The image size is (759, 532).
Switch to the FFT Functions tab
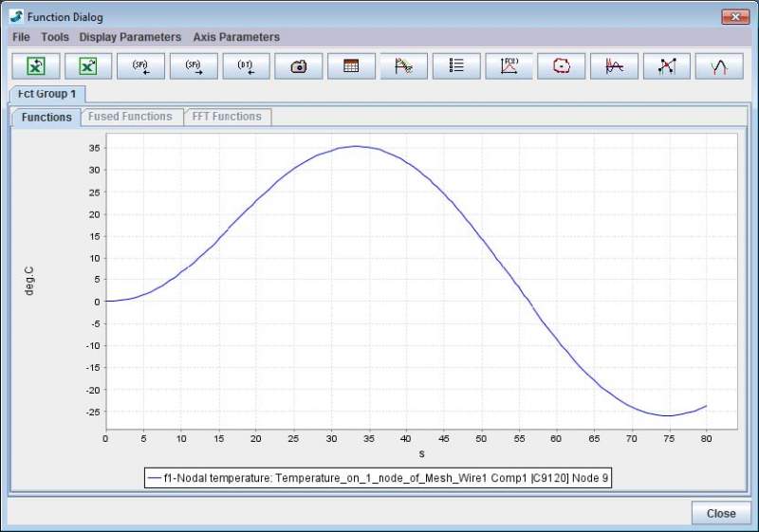[227, 117]
